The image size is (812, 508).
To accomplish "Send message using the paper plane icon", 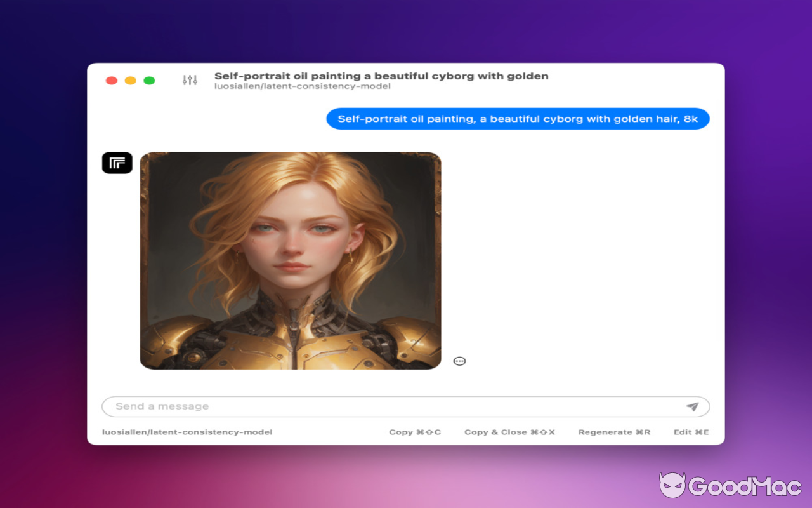I will click(693, 406).
